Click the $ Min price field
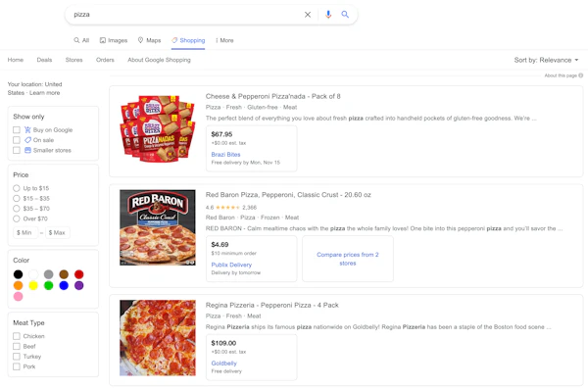The image size is (588, 389). pyautogui.click(x=25, y=232)
